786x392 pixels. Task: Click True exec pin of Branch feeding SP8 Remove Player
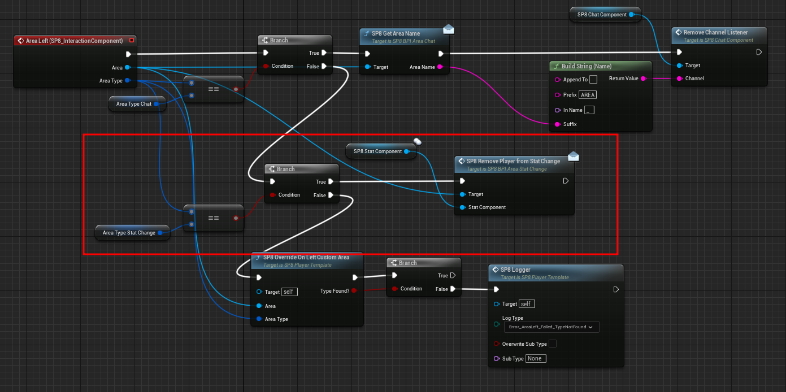[x=331, y=182]
